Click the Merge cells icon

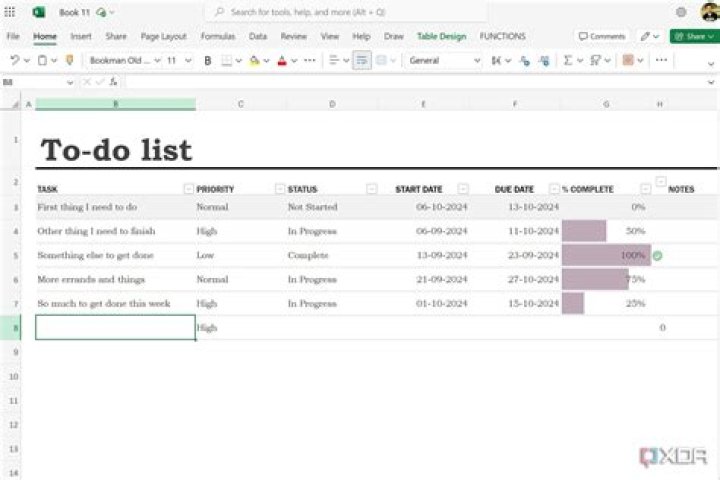(381, 60)
